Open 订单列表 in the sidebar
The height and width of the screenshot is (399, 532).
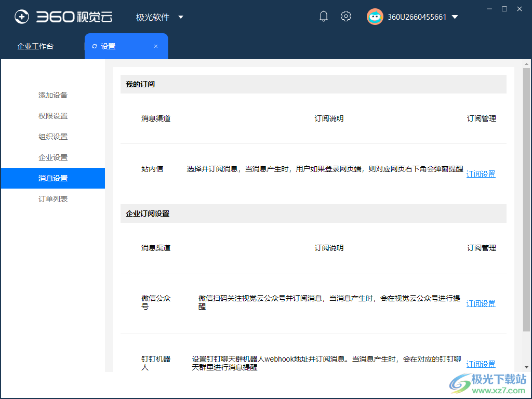(x=53, y=199)
